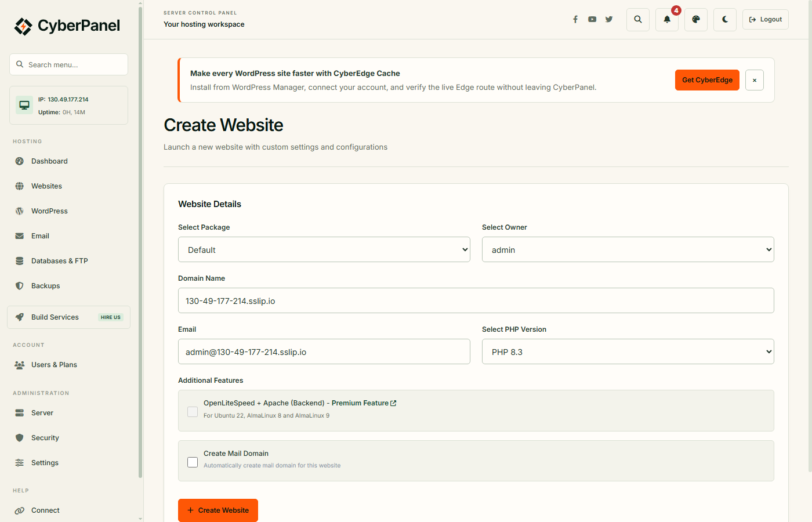Screen dimensions: 812x522
Task: Click the Users & Plans people icon
Action: pyautogui.click(x=20, y=365)
